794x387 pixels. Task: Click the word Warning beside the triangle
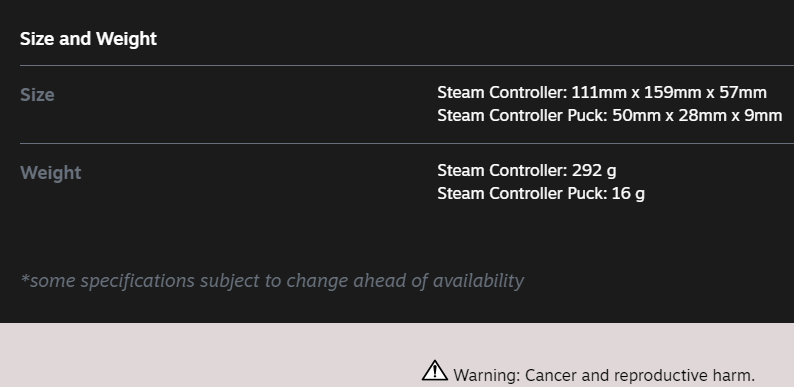(487, 375)
